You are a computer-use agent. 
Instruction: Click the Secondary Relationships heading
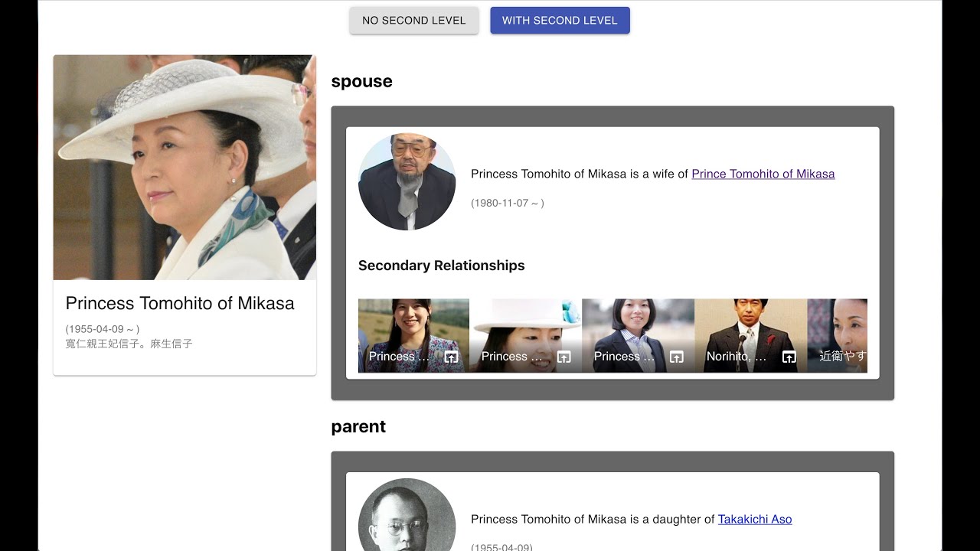point(441,266)
